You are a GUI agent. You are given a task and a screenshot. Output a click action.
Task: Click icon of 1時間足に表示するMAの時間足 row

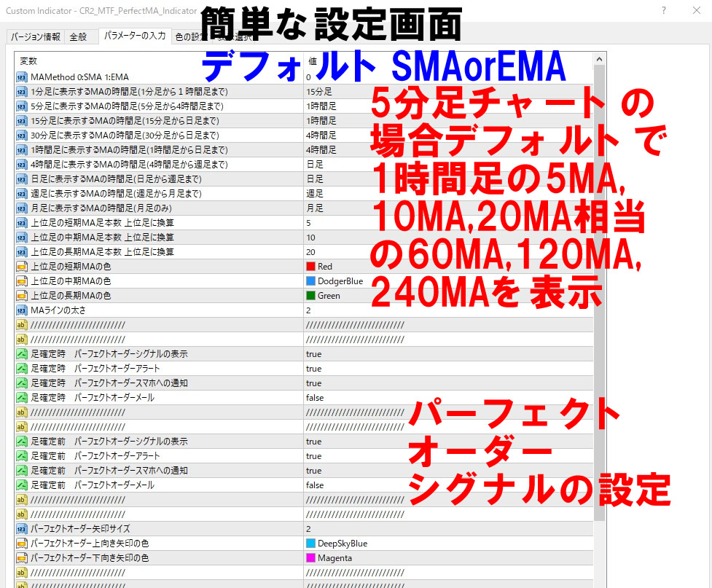21,150
